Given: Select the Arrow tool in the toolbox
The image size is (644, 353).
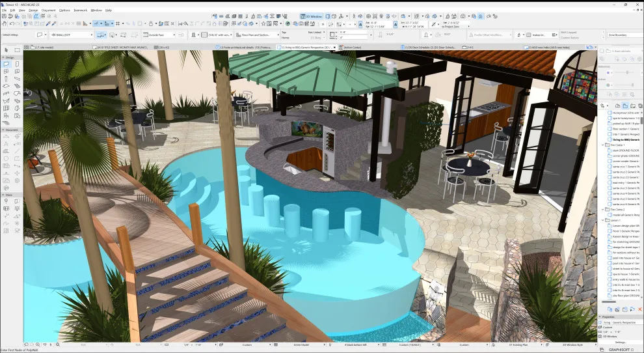Looking at the screenshot, I should point(6,50).
